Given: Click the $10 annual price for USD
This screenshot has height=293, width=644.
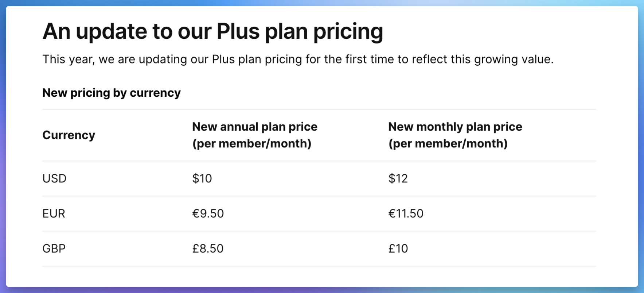Looking at the screenshot, I should click(202, 178).
